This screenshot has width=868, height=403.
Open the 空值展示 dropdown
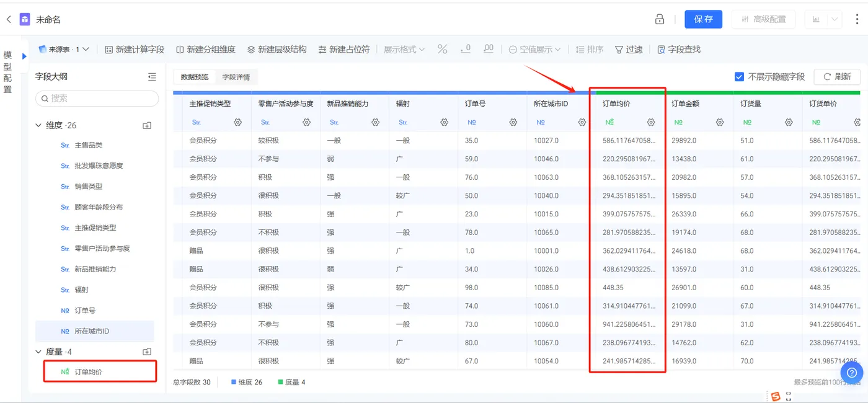(x=534, y=49)
